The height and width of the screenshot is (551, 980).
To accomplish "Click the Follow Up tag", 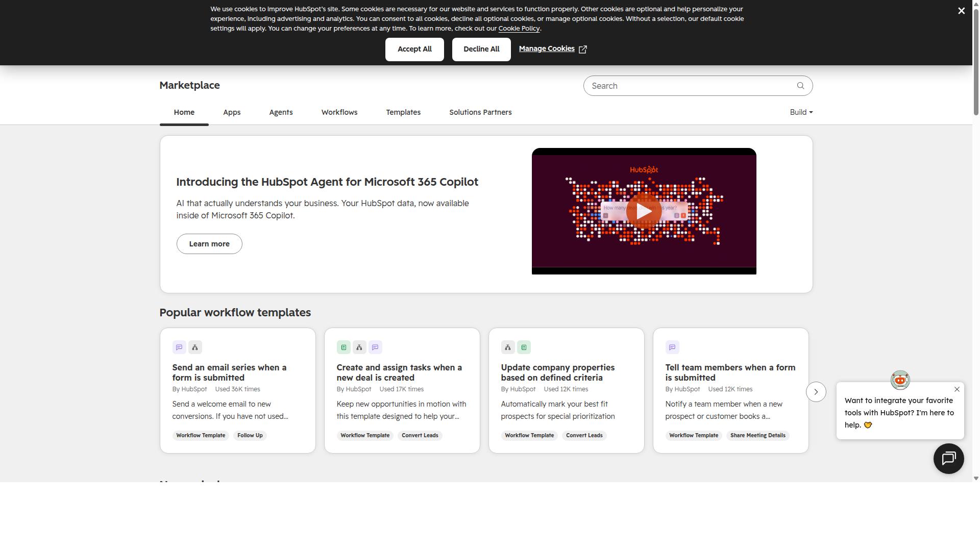I will [250, 436].
